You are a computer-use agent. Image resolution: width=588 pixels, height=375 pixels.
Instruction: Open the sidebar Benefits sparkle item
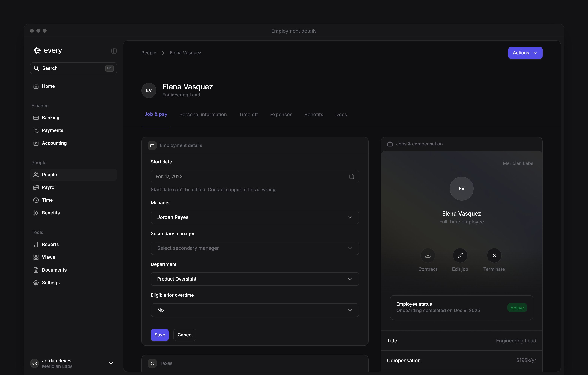(x=73, y=213)
